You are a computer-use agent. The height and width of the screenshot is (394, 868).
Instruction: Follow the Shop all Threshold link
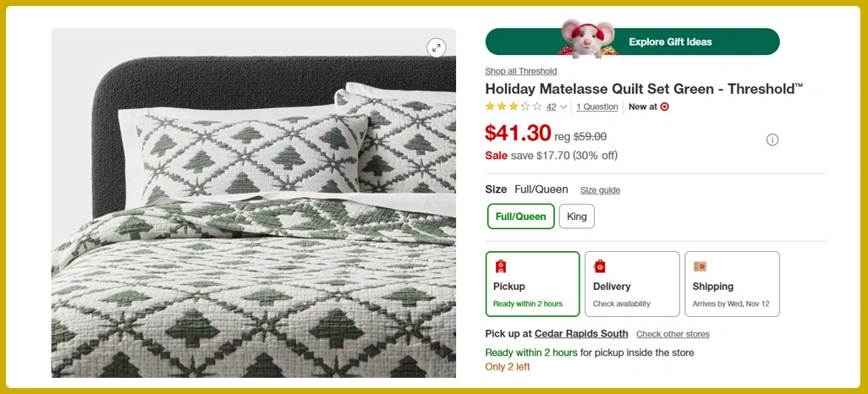point(520,71)
